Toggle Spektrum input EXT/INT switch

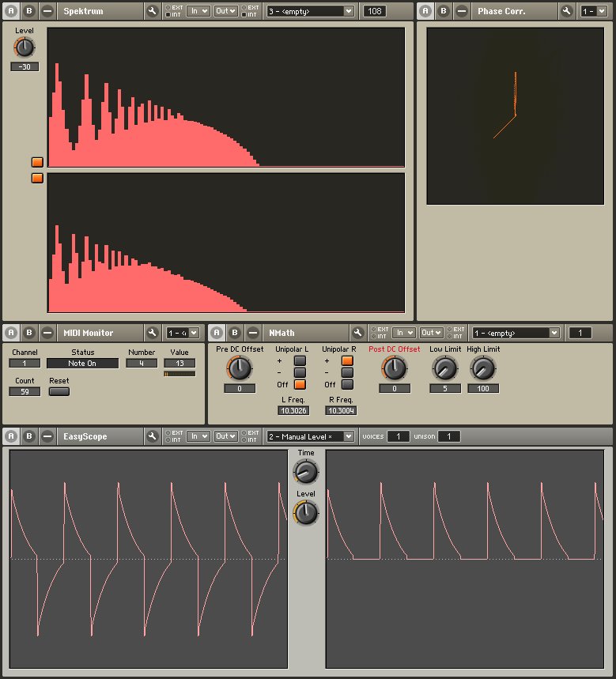(x=173, y=11)
